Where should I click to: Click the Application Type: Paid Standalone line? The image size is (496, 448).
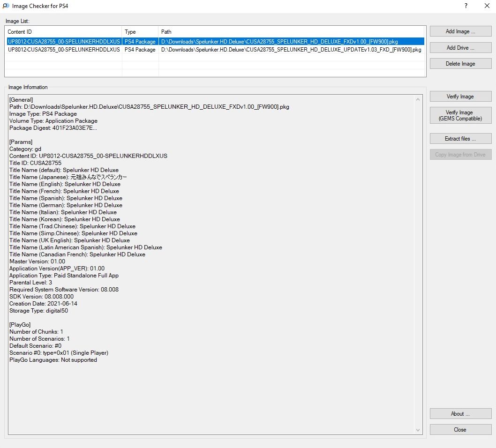click(64, 276)
